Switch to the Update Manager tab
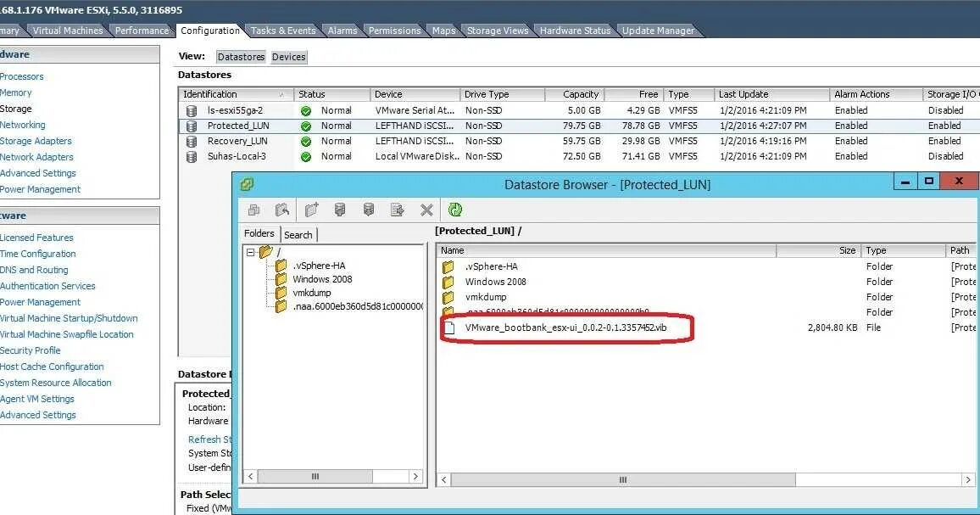980x515 pixels. click(x=658, y=31)
